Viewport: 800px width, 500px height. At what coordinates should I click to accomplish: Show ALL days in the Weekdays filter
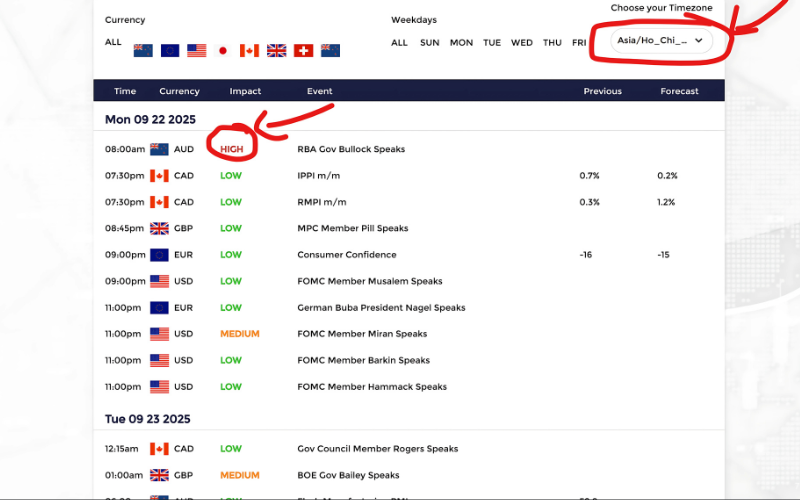coord(399,43)
